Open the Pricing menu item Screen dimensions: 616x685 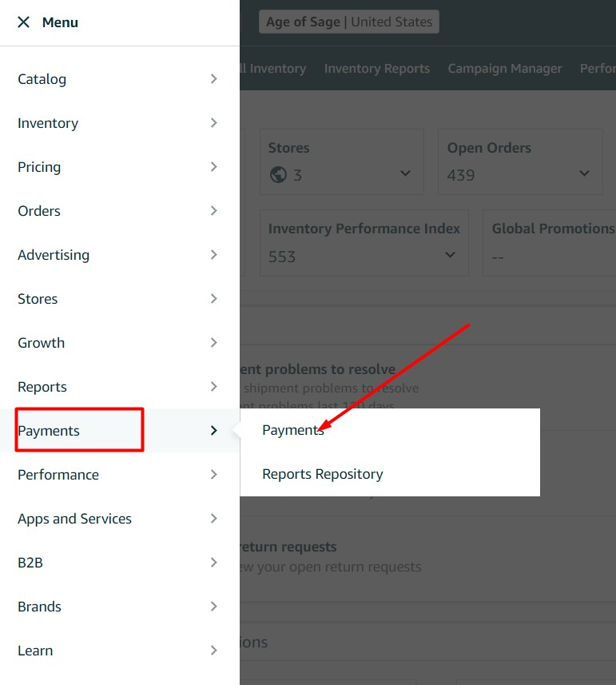click(x=39, y=167)
